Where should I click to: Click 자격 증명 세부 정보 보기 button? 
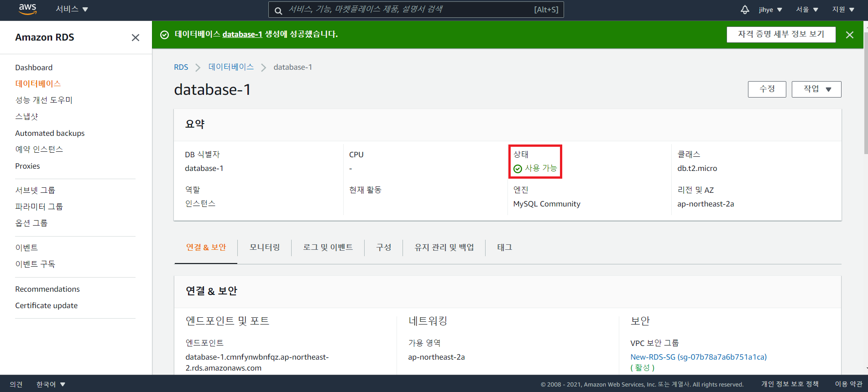(781, 34)
